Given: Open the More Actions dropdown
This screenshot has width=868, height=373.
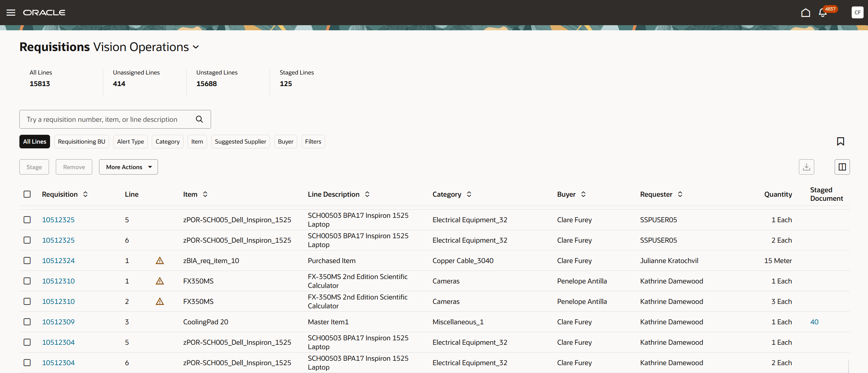Looking at the screenshot, I should (x=128, y=167).
